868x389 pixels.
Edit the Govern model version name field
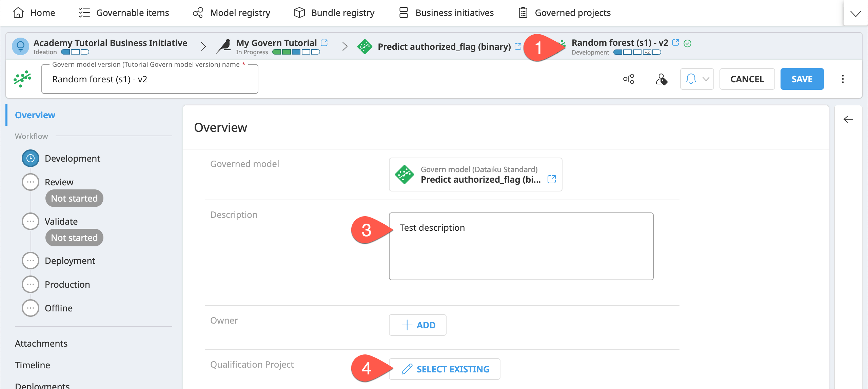[150, 79]
